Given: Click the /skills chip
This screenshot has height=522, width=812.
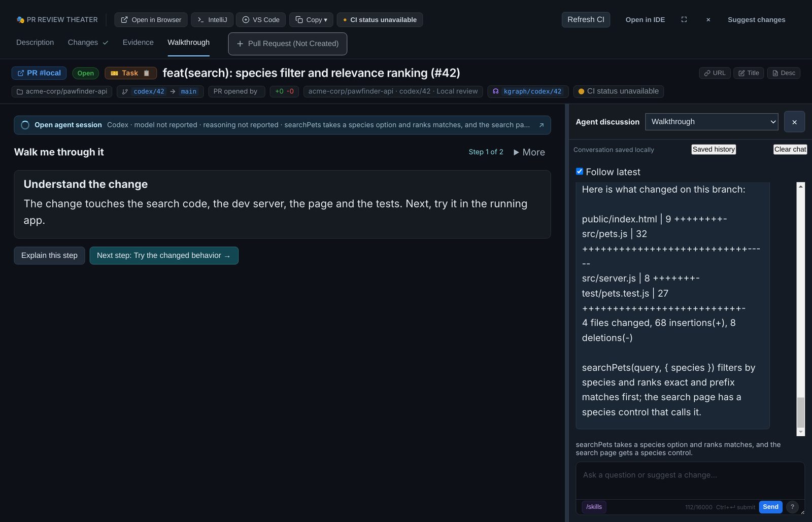Looking at the screenshot, I should (x=594, y=507).
